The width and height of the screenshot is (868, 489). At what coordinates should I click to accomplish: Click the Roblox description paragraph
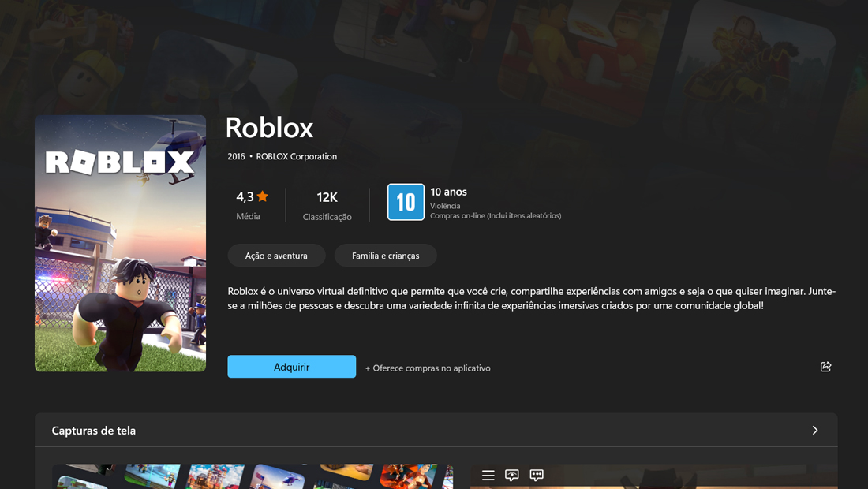click(x=531, y=298)
